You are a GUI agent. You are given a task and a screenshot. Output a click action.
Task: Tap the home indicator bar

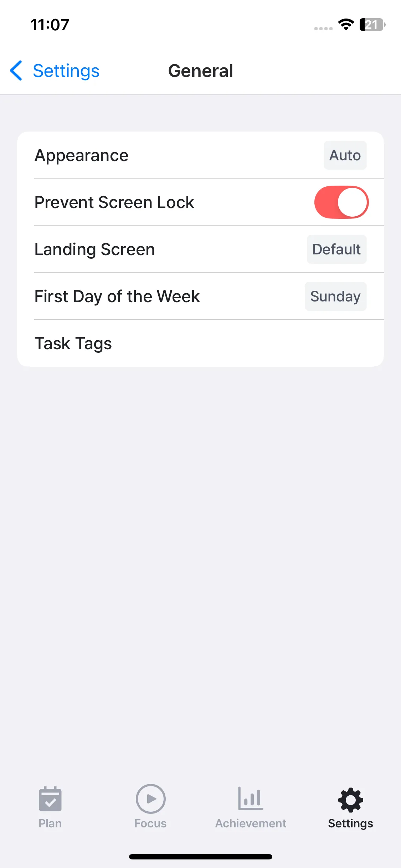(x=200, y=857)
